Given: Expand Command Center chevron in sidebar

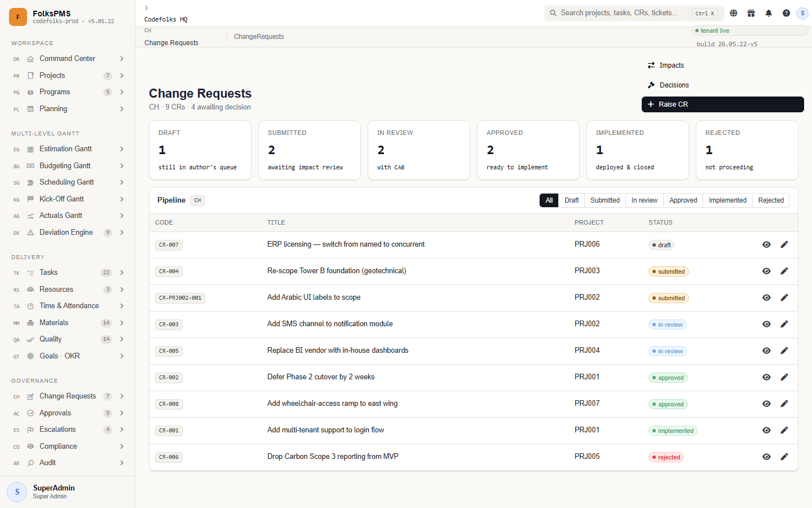Looking at the screenshot, I should click(122, 59).
